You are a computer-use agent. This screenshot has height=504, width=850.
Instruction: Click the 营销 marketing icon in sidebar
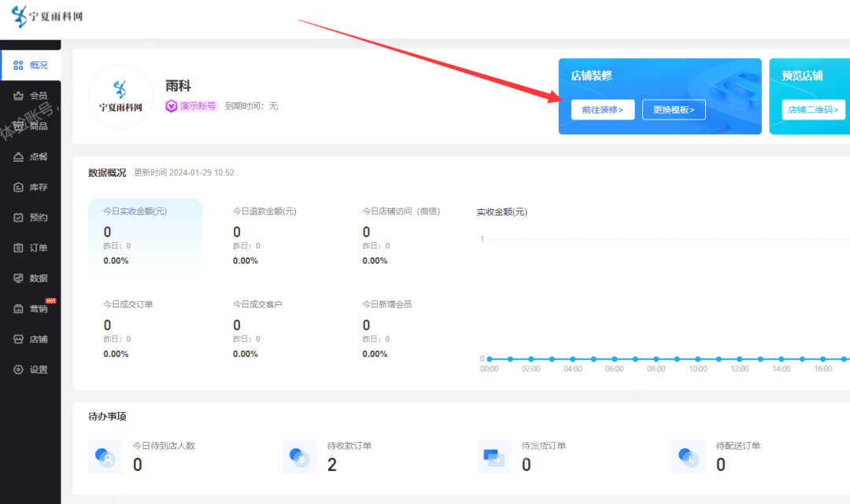click(x=18, y=309)
